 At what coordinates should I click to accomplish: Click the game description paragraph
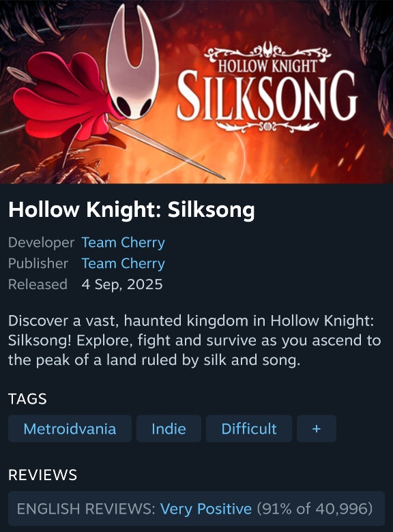[194, 340]
